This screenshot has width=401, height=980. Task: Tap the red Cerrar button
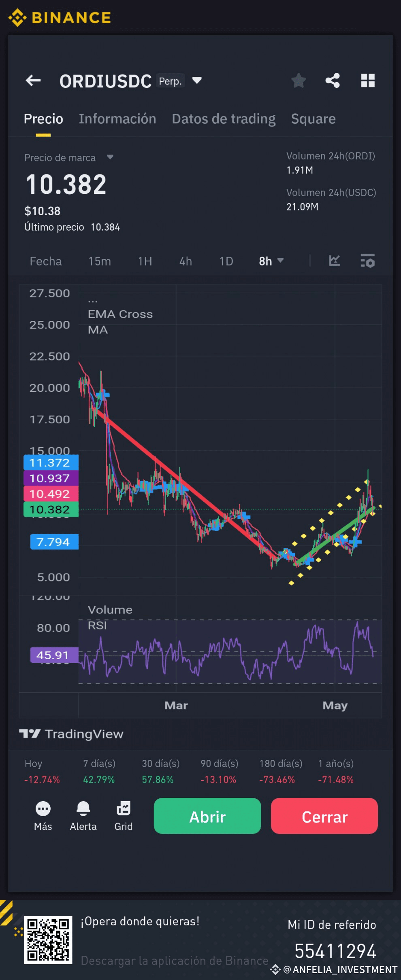324,816
